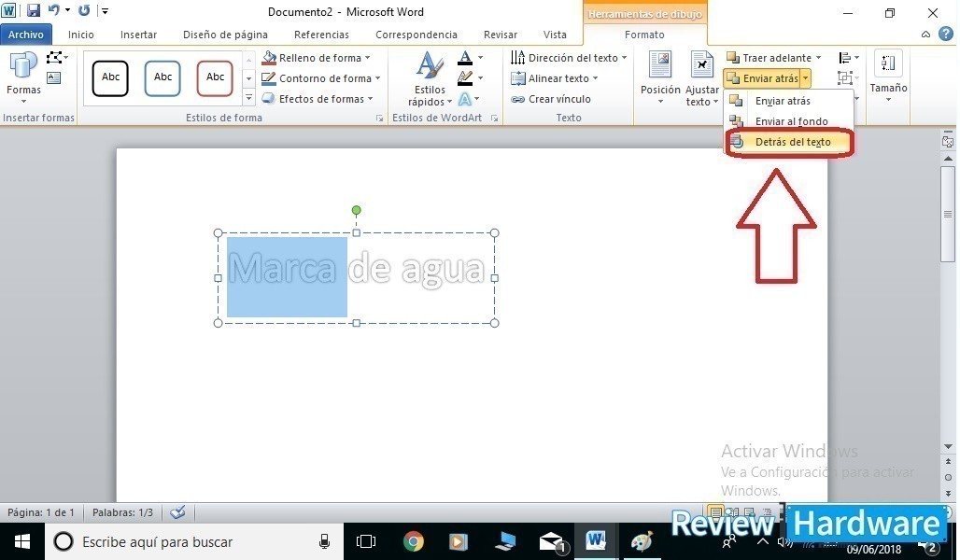Screen dimensions: 960x560
Task: Open the Paint app on the taskbar
Action: pyautogui.click(x=642, y=541)
